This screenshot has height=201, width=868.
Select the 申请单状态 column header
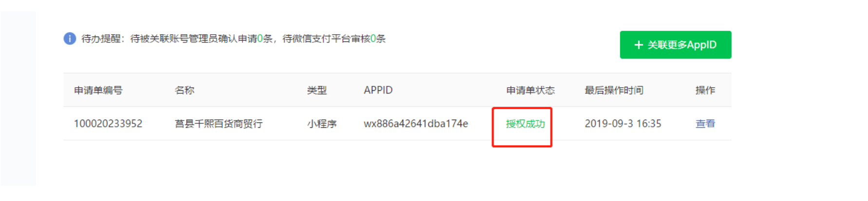[x=531, y=90]
